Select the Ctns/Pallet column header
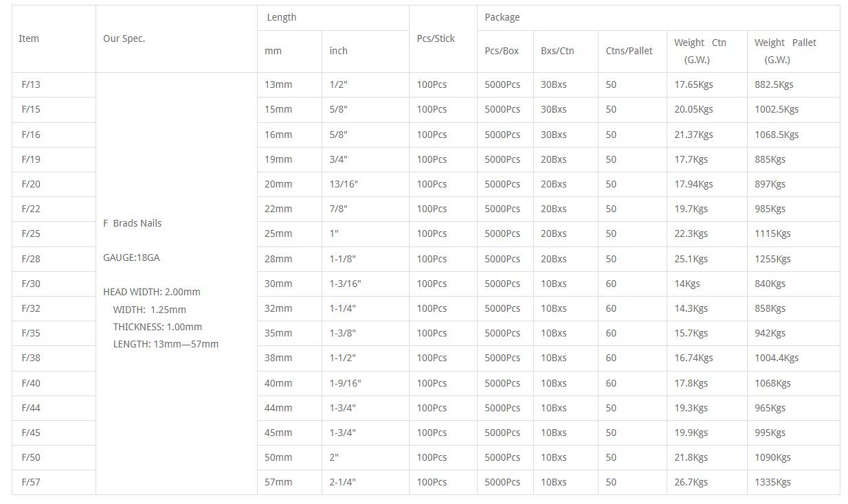Image resolution: width=848 pixels, height=504 pixels. pos(632,51)
